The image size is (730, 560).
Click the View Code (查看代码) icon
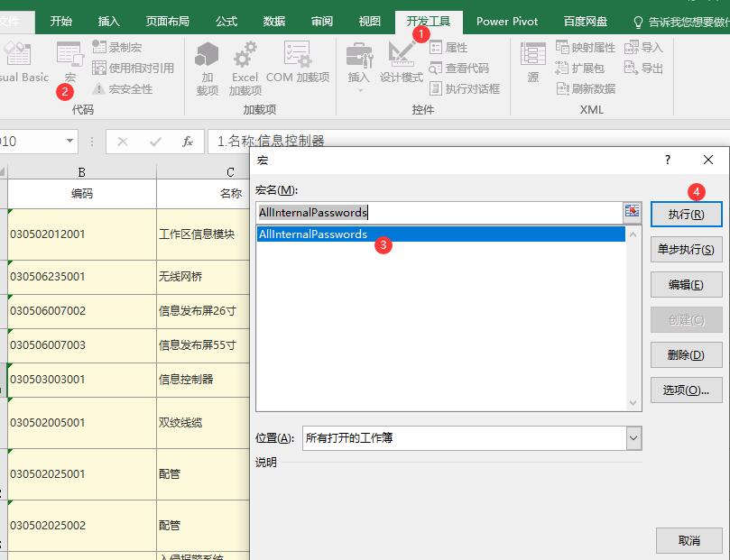pos(459,68)
